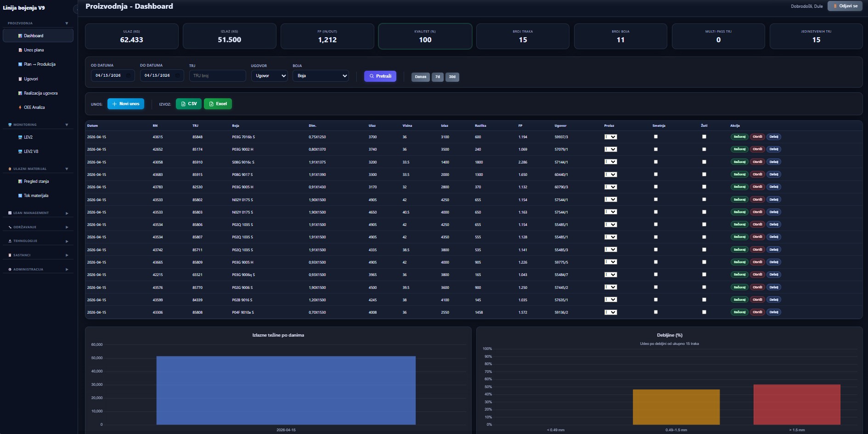The height and width of the screenshot is (434, 868).
Task: Click the Novi unos button
Action: click(x=126, y=104)
